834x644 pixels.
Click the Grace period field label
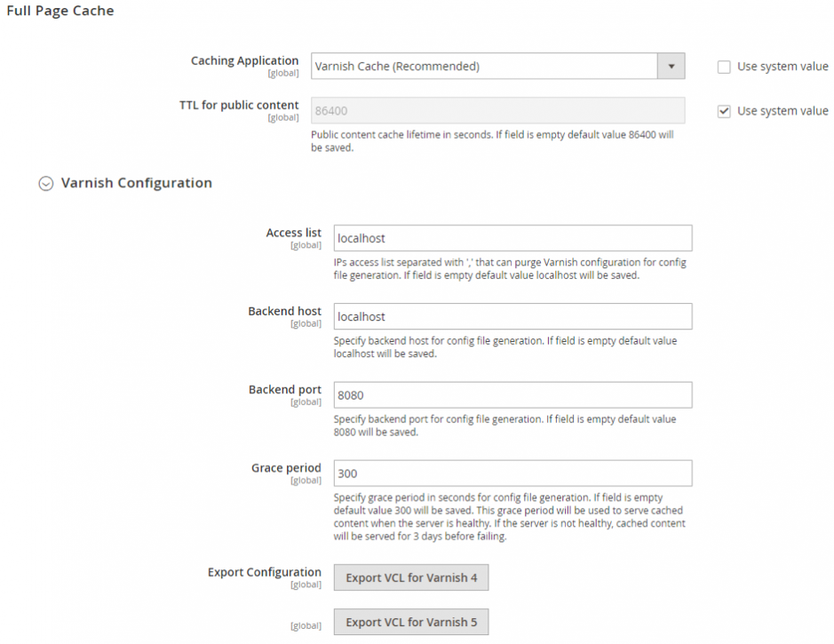click(x=286, y=468)
